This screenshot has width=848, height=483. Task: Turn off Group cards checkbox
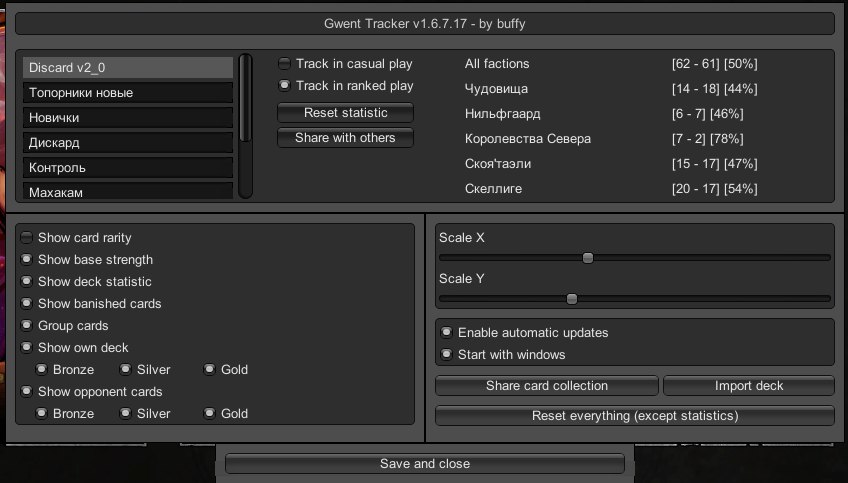[27, 326]
